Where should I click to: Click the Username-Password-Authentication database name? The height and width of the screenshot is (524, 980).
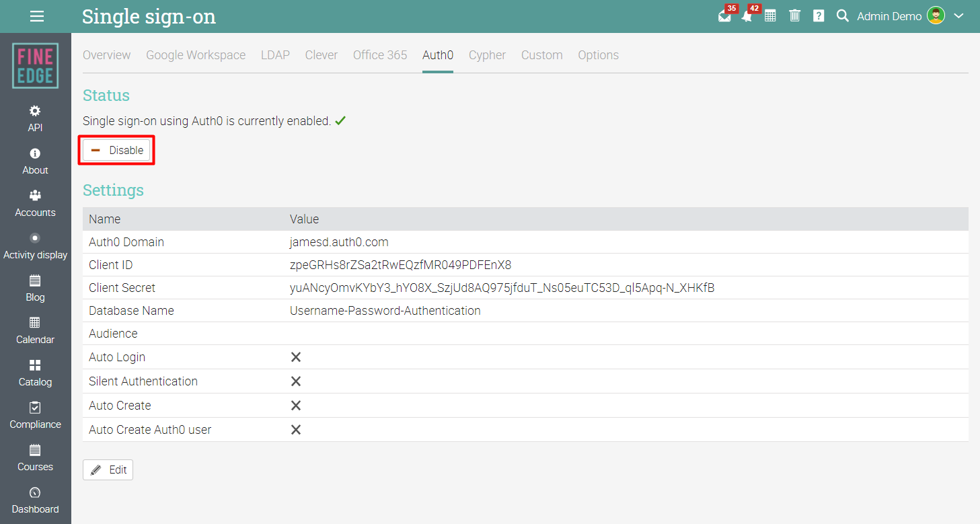point(385,311)
